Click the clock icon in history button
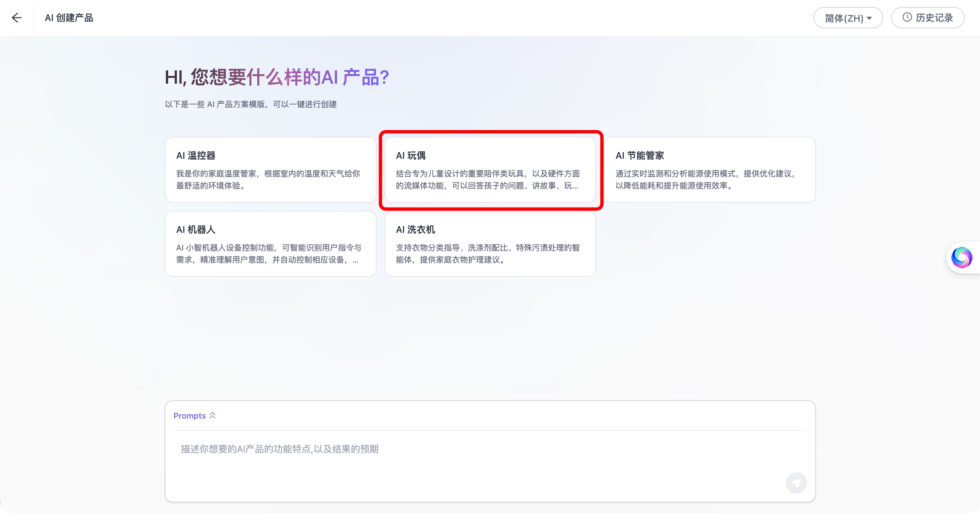This screenshot has width=980, height=513. 907,17
